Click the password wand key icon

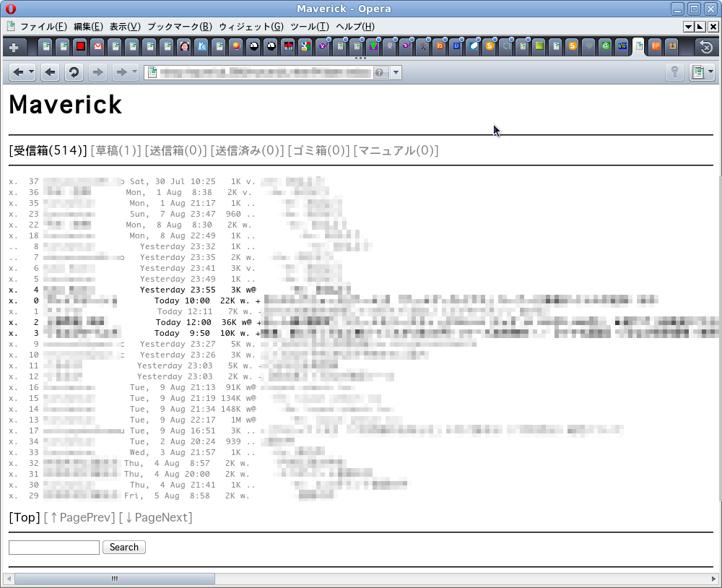point(674,72)
